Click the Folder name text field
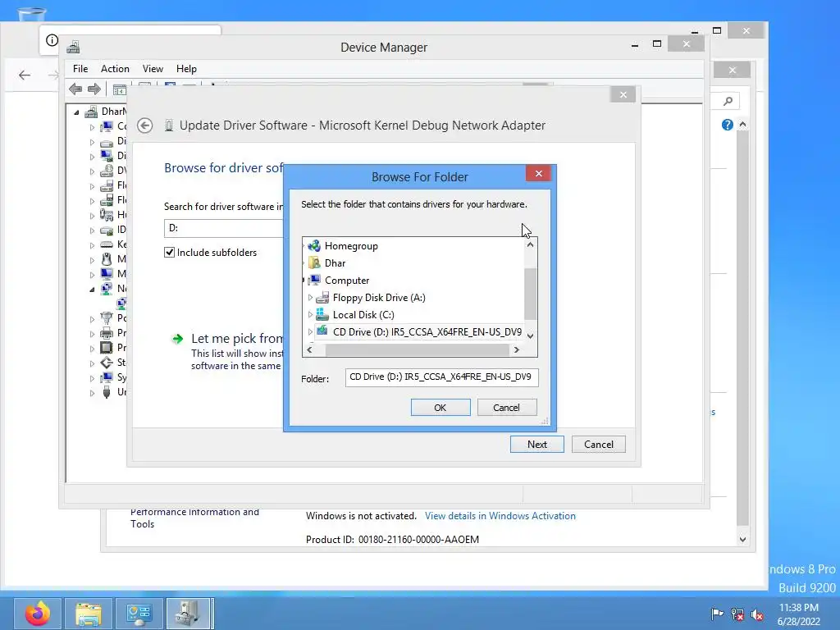The image size is (840, 630). pyautogui.click(x=441, y=377)
